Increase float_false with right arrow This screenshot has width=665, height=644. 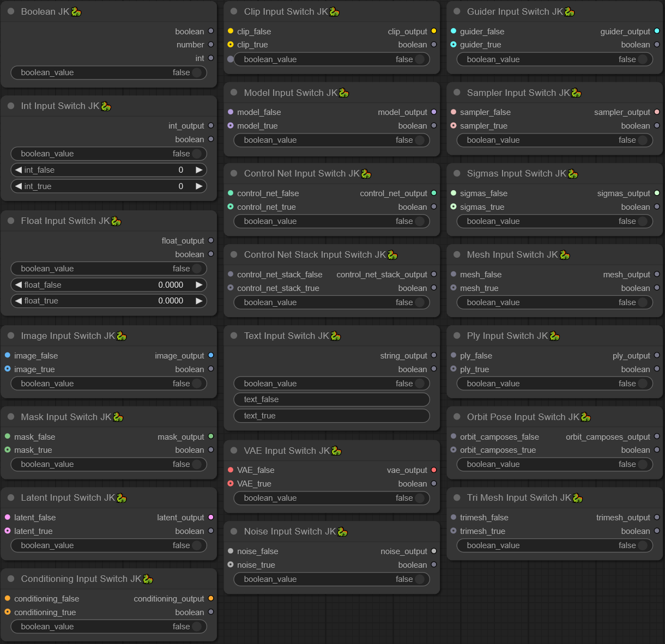199,285
